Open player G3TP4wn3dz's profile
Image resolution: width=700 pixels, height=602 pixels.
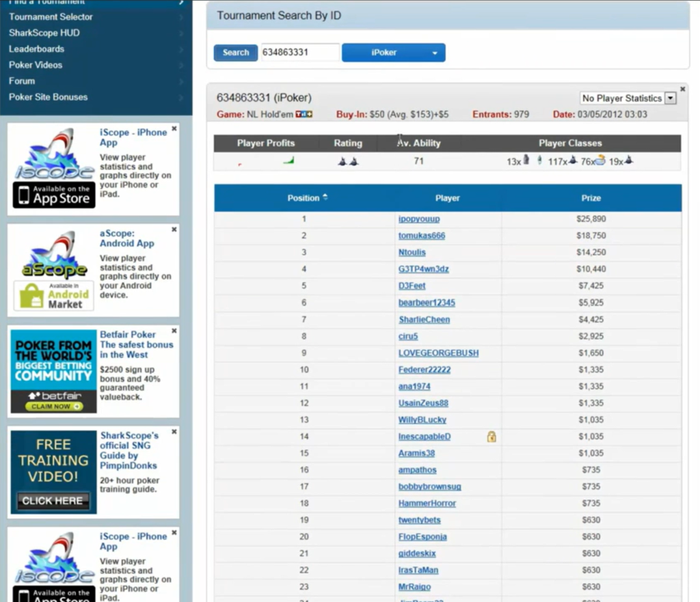click(424, 269)
